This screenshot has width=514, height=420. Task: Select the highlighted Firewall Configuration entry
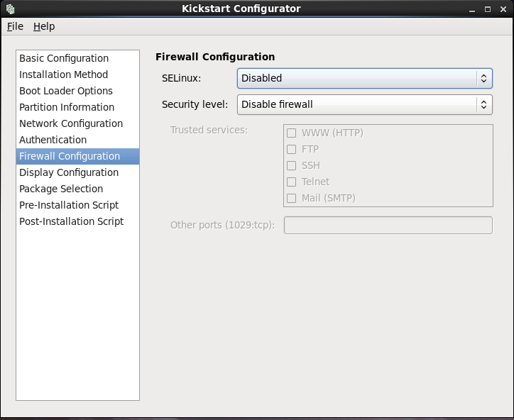[77, 156]
